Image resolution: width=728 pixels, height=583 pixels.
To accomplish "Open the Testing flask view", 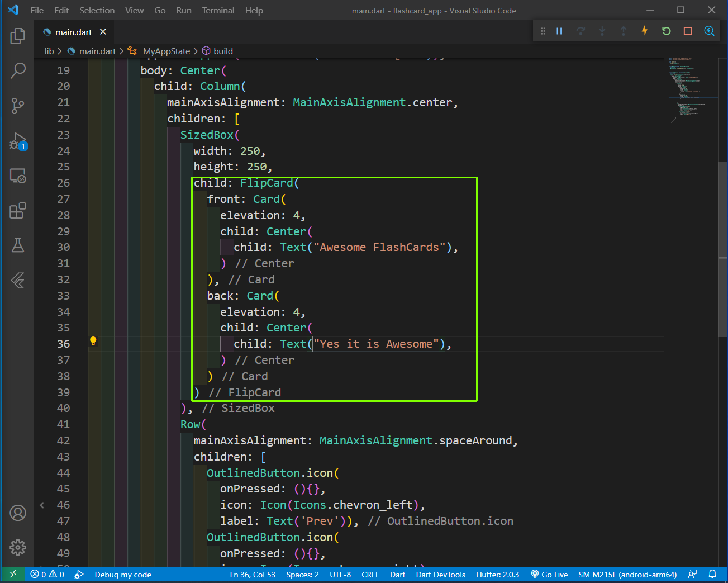I will click(18, 245).
